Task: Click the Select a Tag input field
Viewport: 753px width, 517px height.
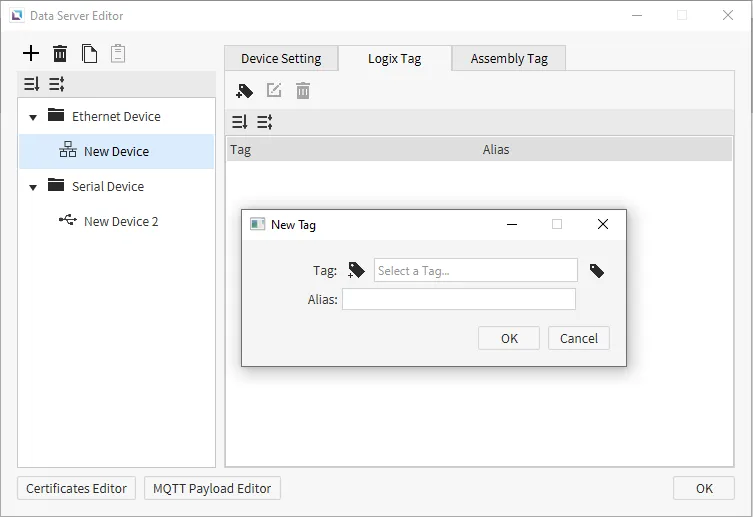Action: click(x=475, y=270)
